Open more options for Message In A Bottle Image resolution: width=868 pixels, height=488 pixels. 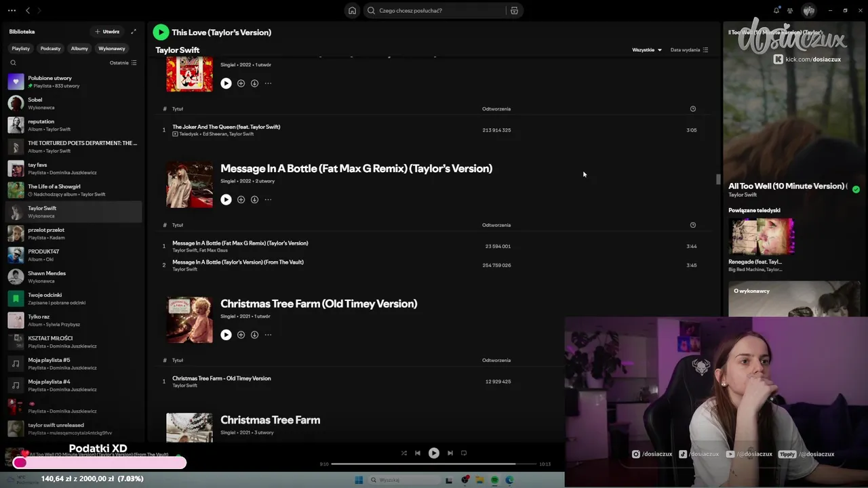(268, 199)
